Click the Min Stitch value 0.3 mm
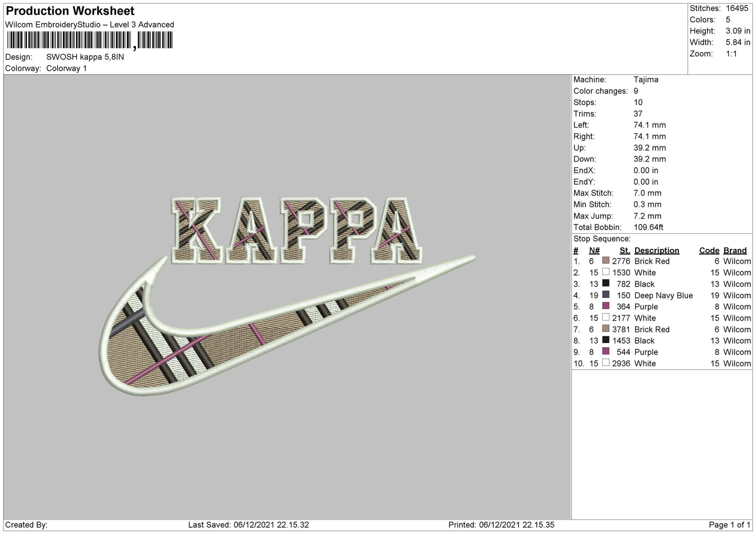Image resolution: width=756 pixels, height=534 pixels. coord(647,204)
